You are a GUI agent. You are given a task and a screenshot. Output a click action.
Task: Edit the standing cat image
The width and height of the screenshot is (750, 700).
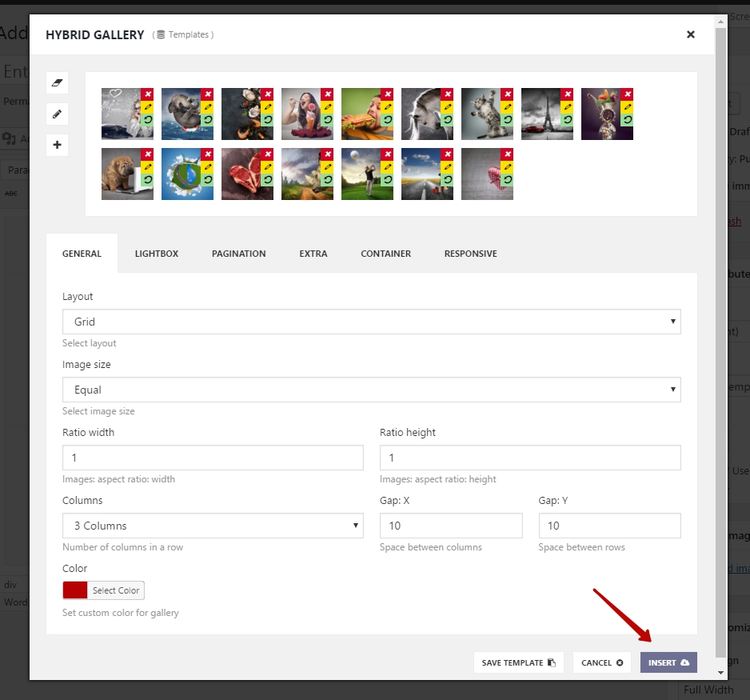508,107
